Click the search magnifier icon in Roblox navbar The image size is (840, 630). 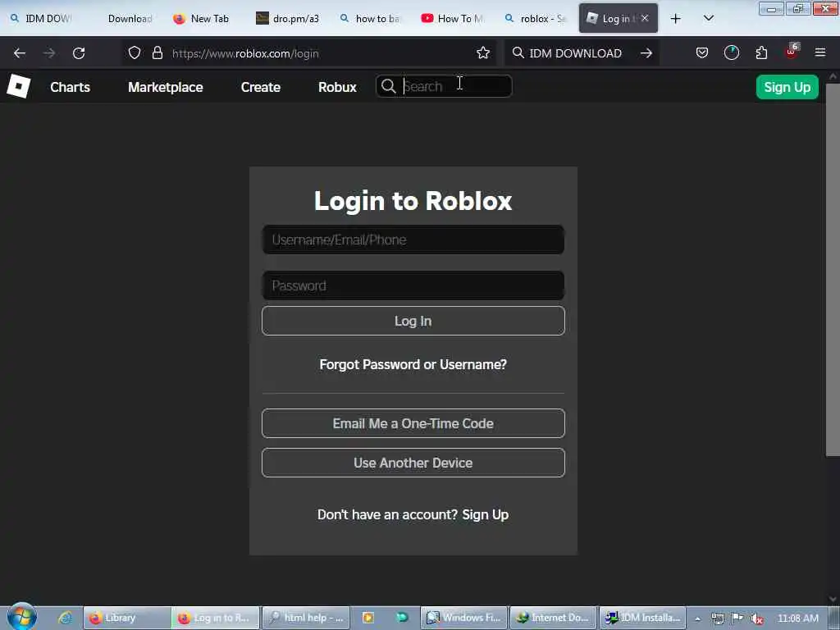(388, 86)
